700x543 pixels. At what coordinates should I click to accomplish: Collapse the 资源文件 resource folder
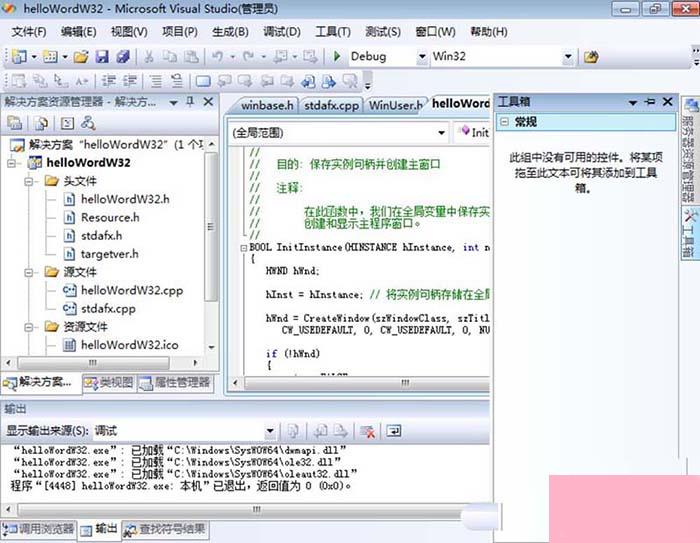click(x=29, y=327)
